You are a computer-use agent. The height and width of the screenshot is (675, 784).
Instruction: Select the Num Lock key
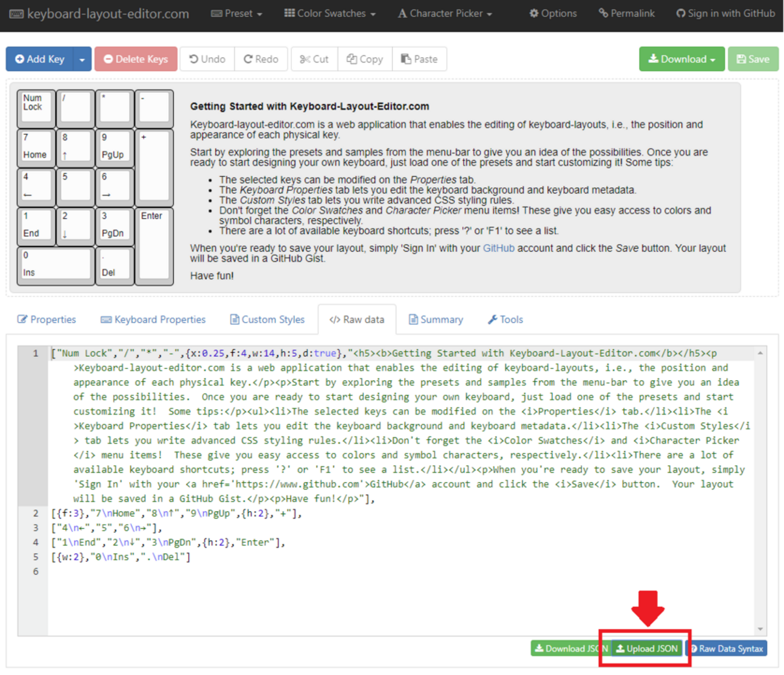(x=36, y=108)
